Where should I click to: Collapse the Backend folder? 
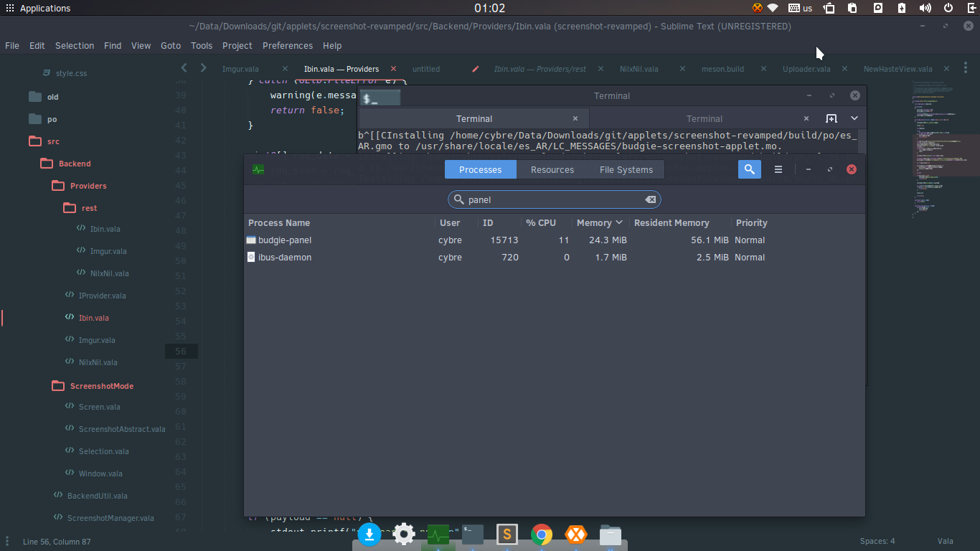65,164
